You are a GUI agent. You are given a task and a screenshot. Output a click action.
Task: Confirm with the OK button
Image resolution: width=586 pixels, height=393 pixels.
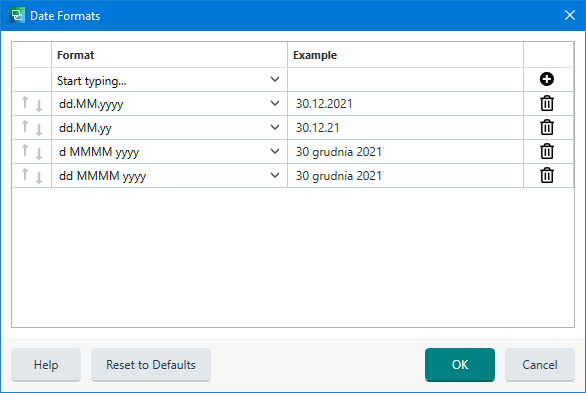[x=460, y=365]
